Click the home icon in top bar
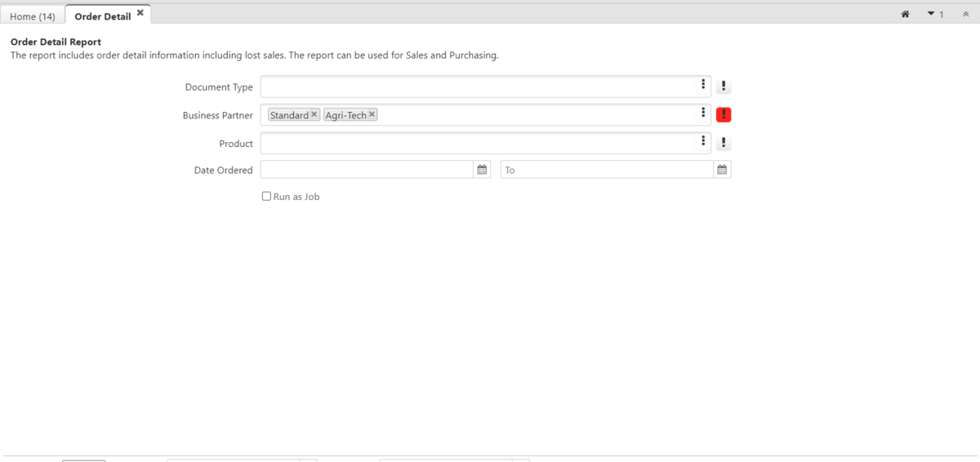The height and width of the screenshot is (462, 980). pos(905,15)
